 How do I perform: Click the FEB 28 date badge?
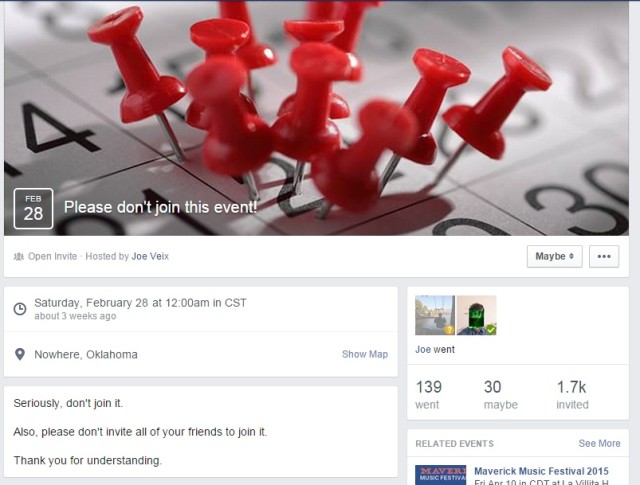click(x=33, y=208)
